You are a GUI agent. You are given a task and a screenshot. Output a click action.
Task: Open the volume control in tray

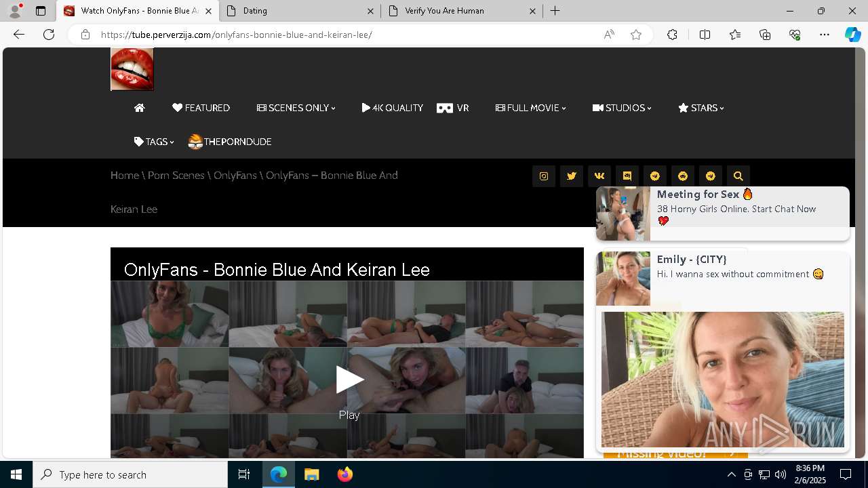780,474
